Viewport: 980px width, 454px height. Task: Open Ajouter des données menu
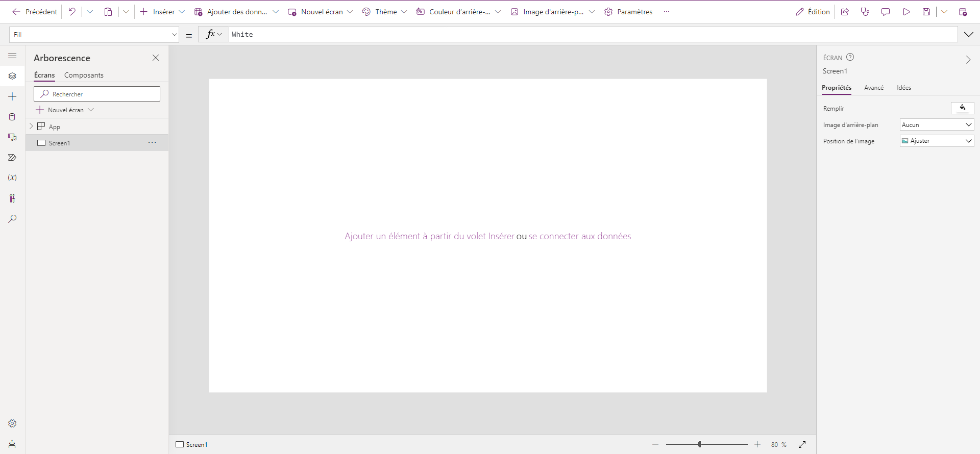click(236, 12)
